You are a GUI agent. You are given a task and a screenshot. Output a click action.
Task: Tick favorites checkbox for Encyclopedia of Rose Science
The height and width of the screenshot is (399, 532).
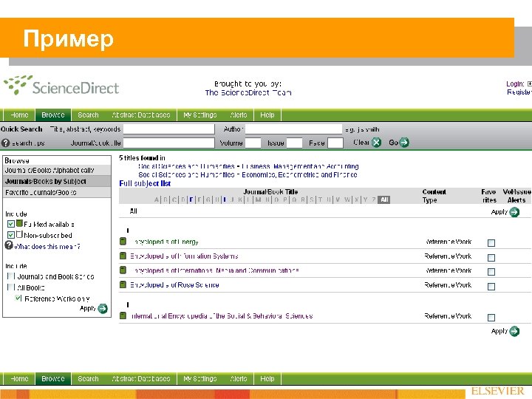point(491,287)
